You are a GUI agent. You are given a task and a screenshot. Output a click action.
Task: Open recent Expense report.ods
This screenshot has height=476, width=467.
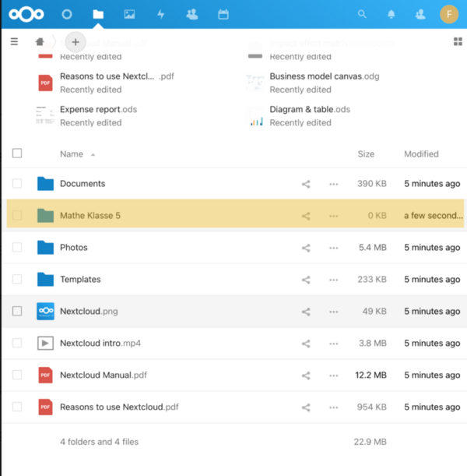[x=99, y=109]
